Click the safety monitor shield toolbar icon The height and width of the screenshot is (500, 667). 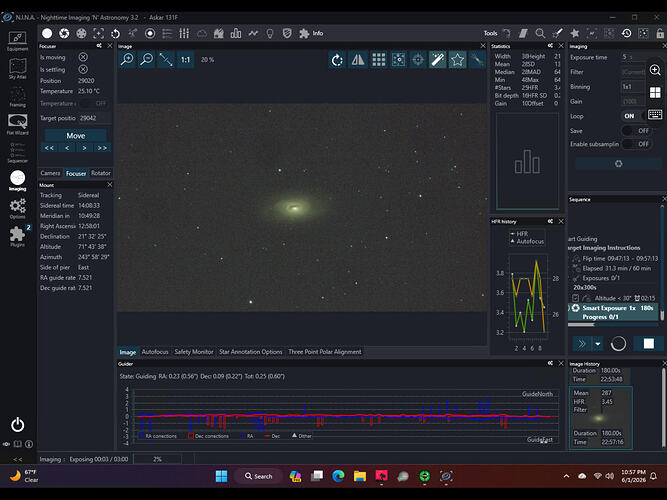click(287, 33)
